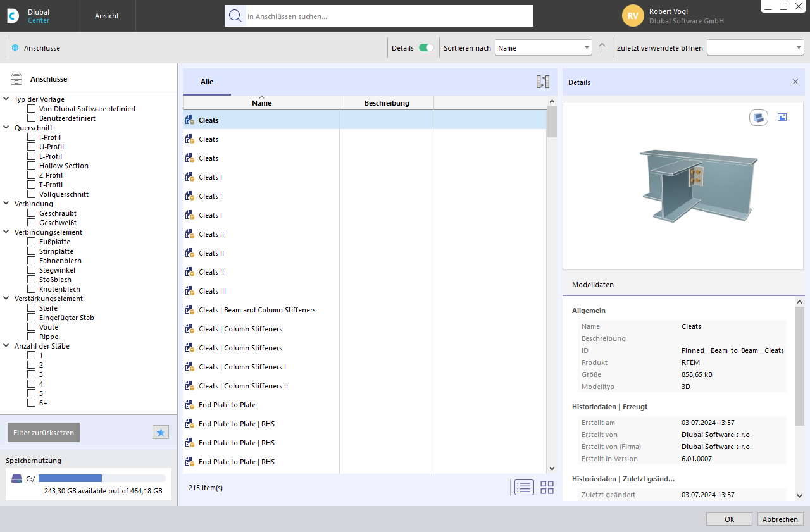Check the Geschraubt connection filter
The height and width of the screenshot is (532, 810).
tap(32, 213)
